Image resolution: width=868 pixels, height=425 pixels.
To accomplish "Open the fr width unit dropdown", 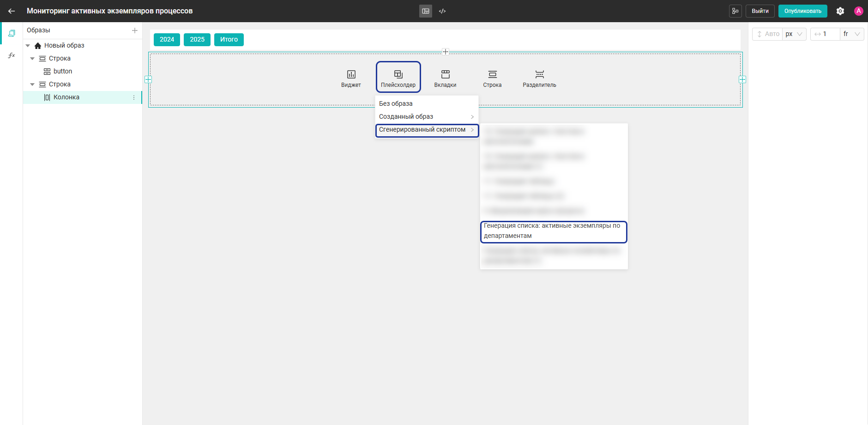I will pyautogui.click(x=852, y=34).
